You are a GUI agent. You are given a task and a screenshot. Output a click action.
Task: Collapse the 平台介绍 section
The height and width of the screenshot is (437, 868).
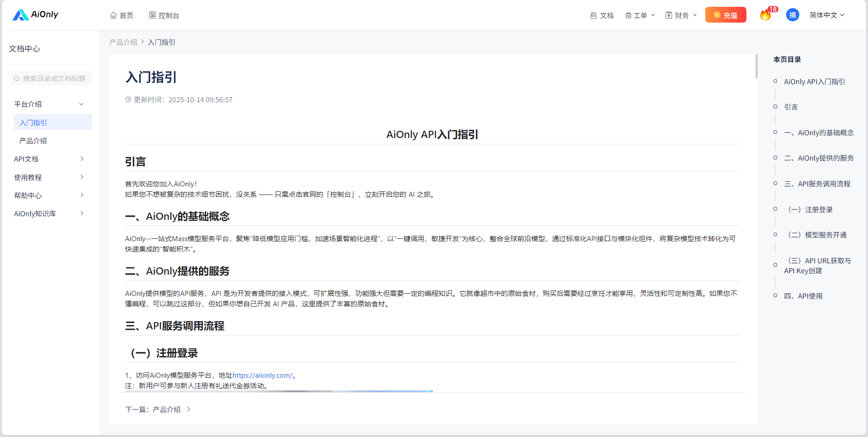[50, 104]
